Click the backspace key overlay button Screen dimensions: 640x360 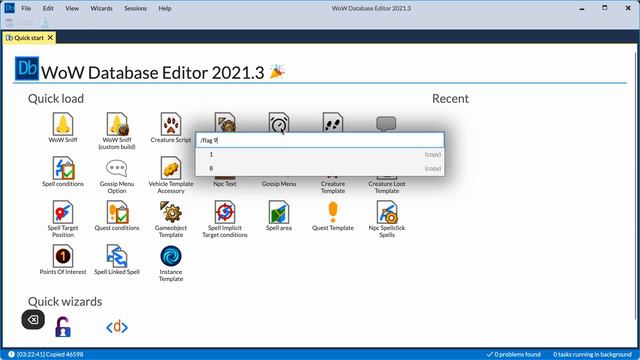pos(33,320)
